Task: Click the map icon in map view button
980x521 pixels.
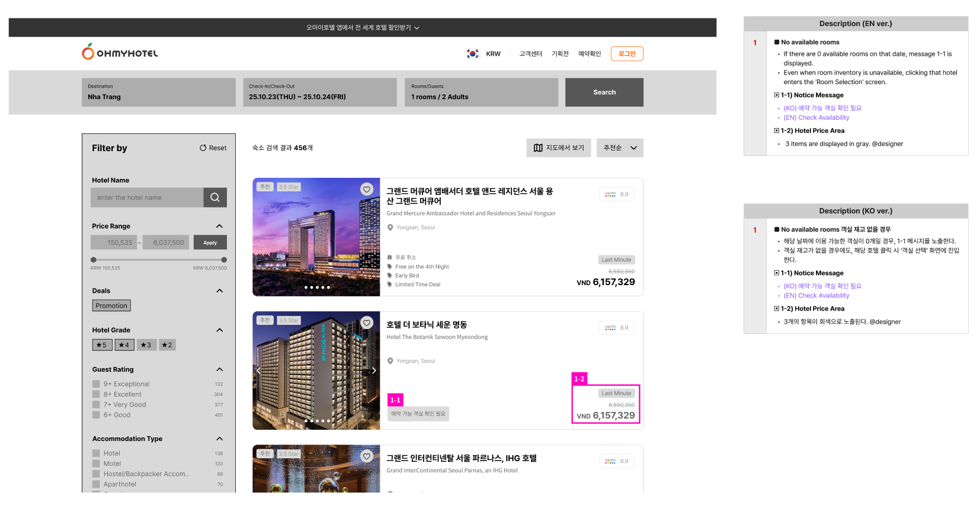Action: [x=538, y=148]
